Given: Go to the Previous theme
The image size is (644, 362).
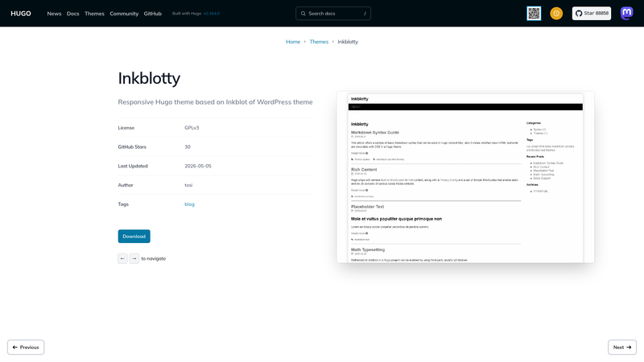Looking at the screenshot, I should 26,348.
